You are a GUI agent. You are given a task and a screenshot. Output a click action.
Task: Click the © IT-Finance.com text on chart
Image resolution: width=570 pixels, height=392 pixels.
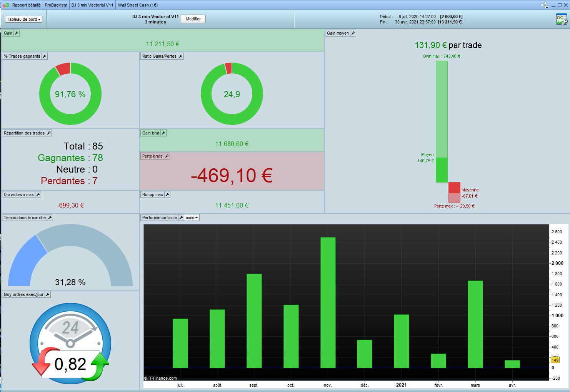(160, 378)
